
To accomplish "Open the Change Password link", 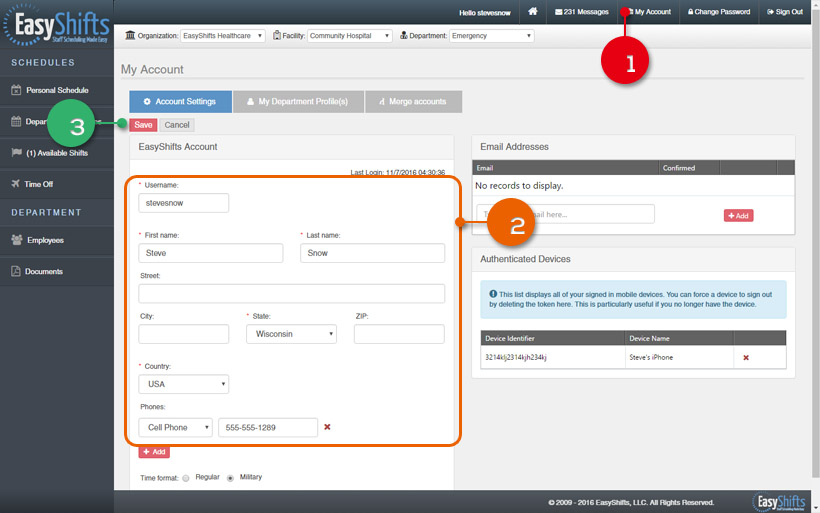I will coord(719,12).
